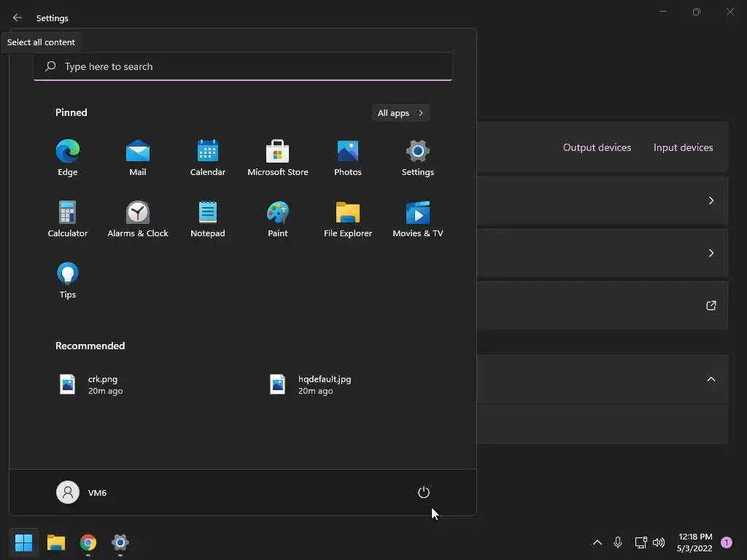Click the Windows Start button on taskbar
Screen dimensions: 747x560
23,542
